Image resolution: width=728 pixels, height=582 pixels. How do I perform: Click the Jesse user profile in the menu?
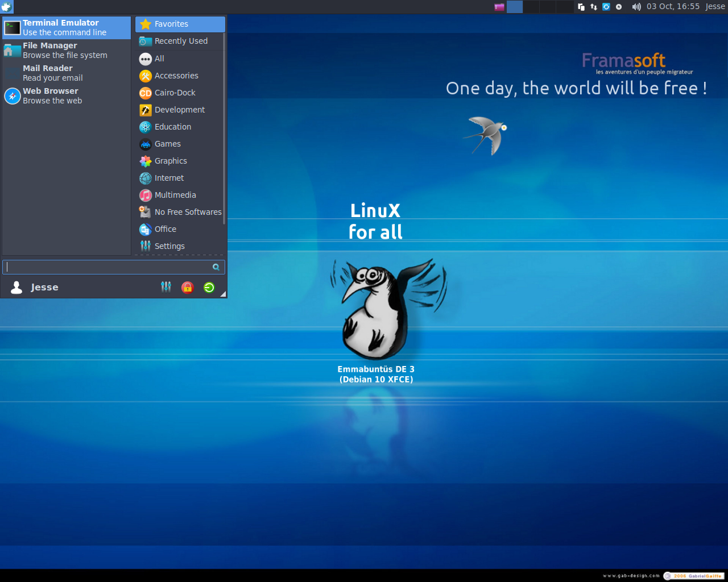pyautogui.click(x=35, y=287)
